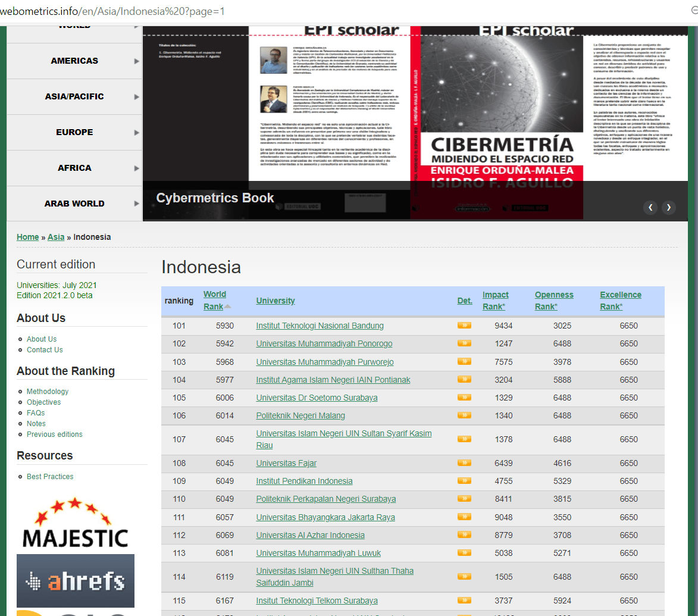The image size is (698, 616).
Task: Open details icon for Universitas Al Azhar Indonesia
Action: pos(464,534)
